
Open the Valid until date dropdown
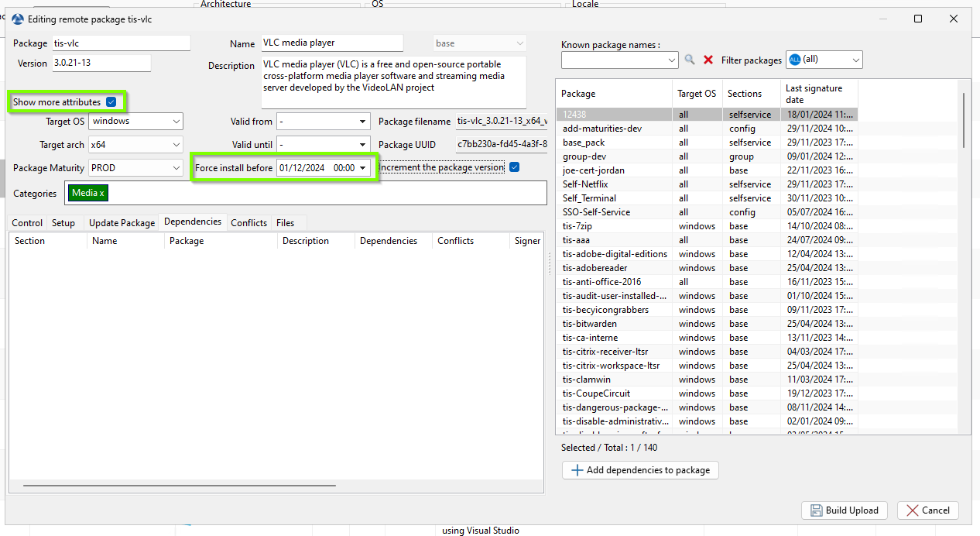point(363,145)
